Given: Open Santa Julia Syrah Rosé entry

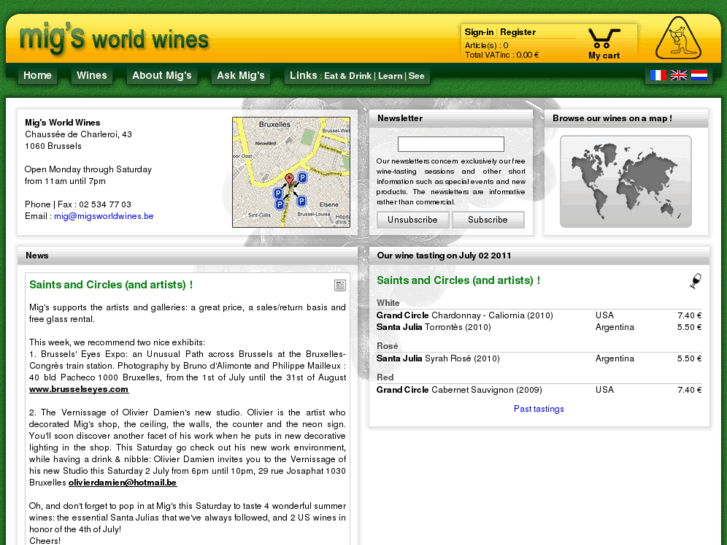Looking at the screenshot, I should (438, 359).
